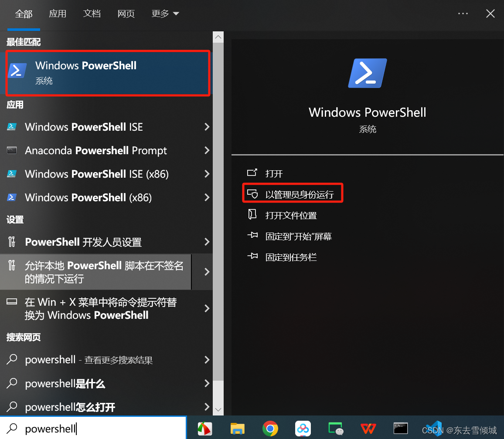Click the results list scroll up arrow
504x439 pixels.
[x=218, y=37]
